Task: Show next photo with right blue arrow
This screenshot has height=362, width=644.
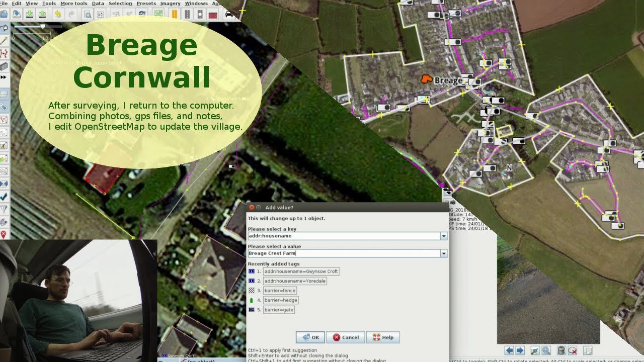Action: pos(520,350)
